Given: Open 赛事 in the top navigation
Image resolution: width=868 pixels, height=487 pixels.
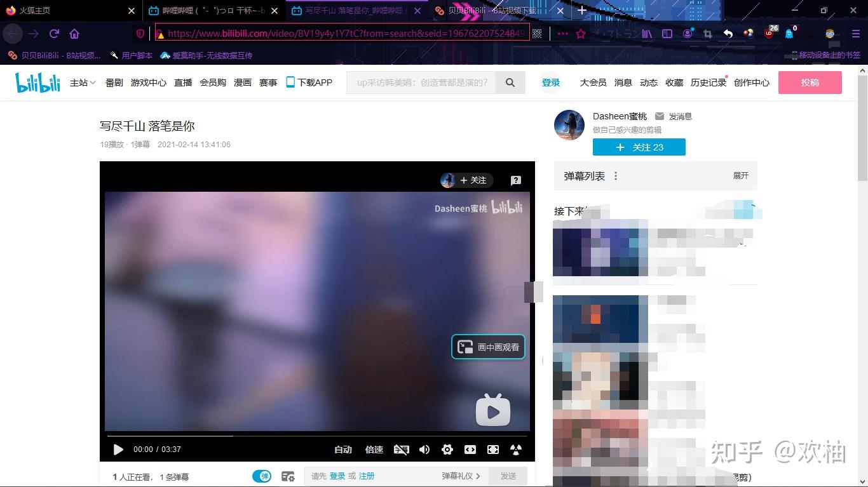Looking at the screenshot, I should tap(268, 83).
